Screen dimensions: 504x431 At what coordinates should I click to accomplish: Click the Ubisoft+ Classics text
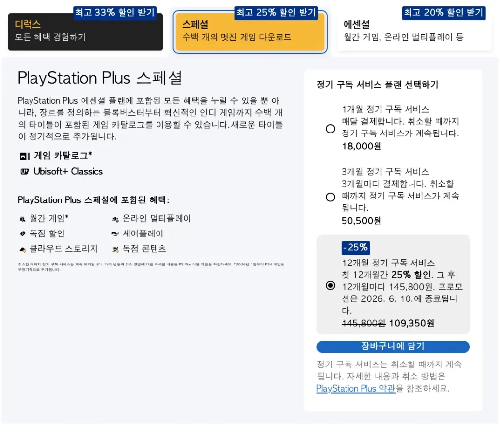(x=68, y=171)
